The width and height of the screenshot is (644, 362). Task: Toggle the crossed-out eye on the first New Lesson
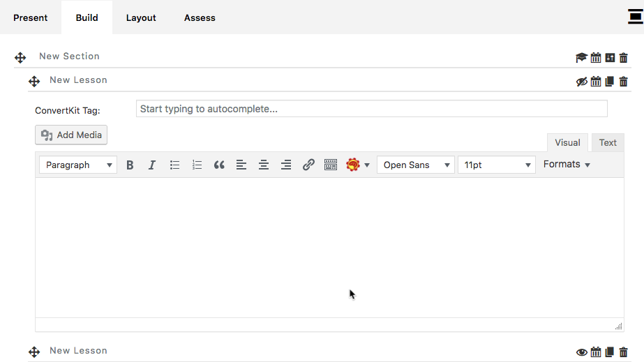point(581,82)
